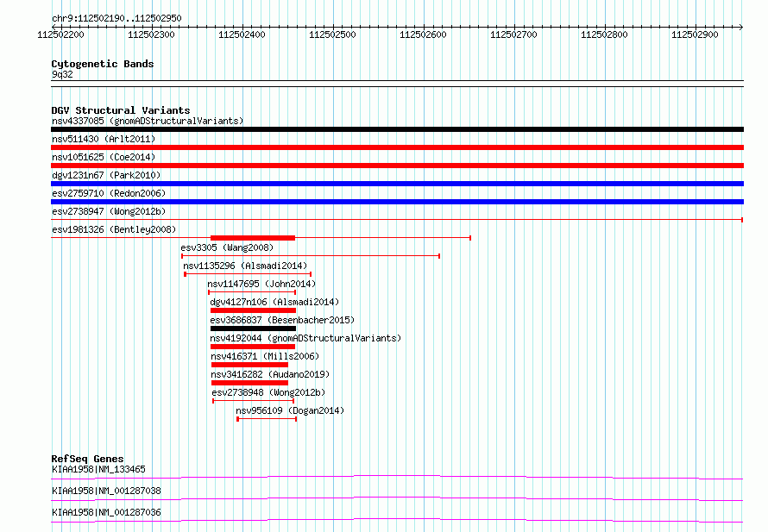The width and height of the screenshot is (768, 532).
Task: Open nsv3416282 (Audano2019) label
Action: (x=270, y=374)
